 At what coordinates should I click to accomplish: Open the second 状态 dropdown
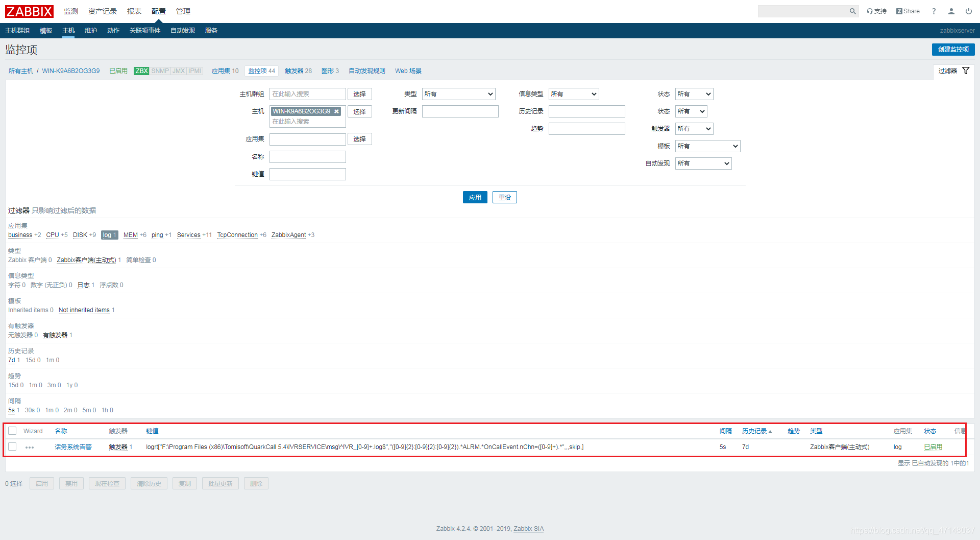[691, 111]
